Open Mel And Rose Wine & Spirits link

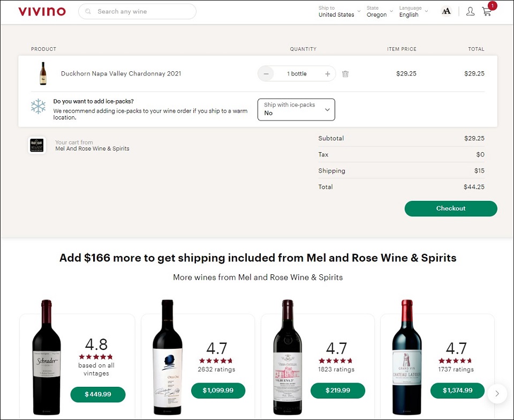pyautogui.click(x=92, y=148)
